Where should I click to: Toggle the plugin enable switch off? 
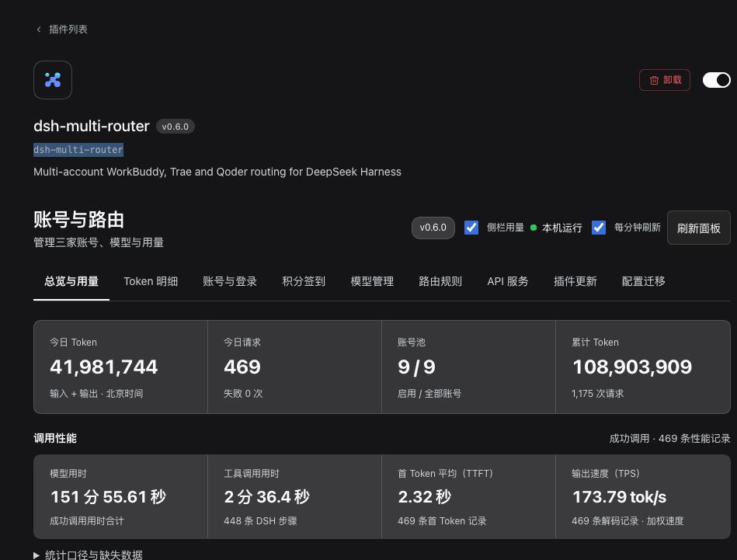pos(716,80)
